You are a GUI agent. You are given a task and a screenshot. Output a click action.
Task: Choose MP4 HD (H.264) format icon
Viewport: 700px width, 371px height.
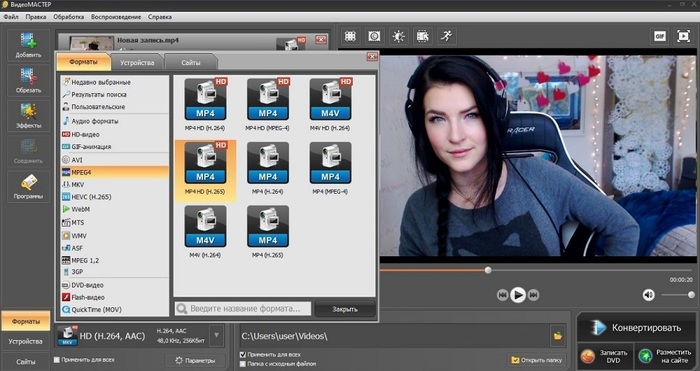(205, 99)
